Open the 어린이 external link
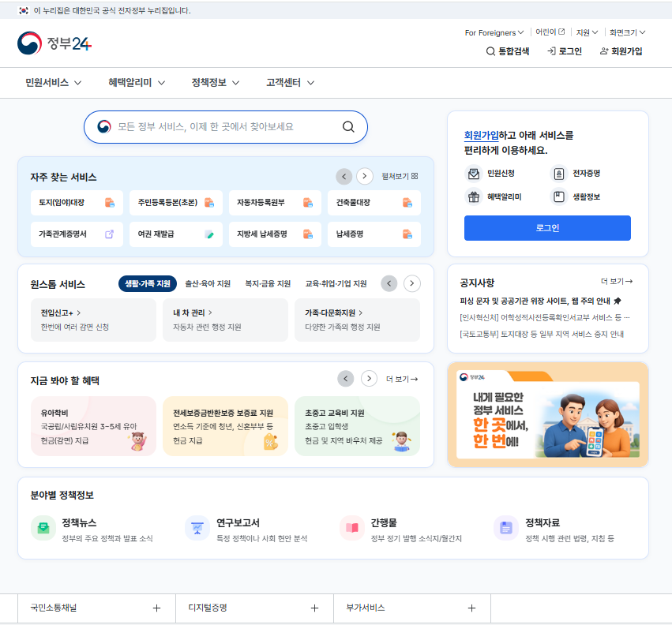Image resolution: width=672 pixels, height=625 pixels. (550, 32)
